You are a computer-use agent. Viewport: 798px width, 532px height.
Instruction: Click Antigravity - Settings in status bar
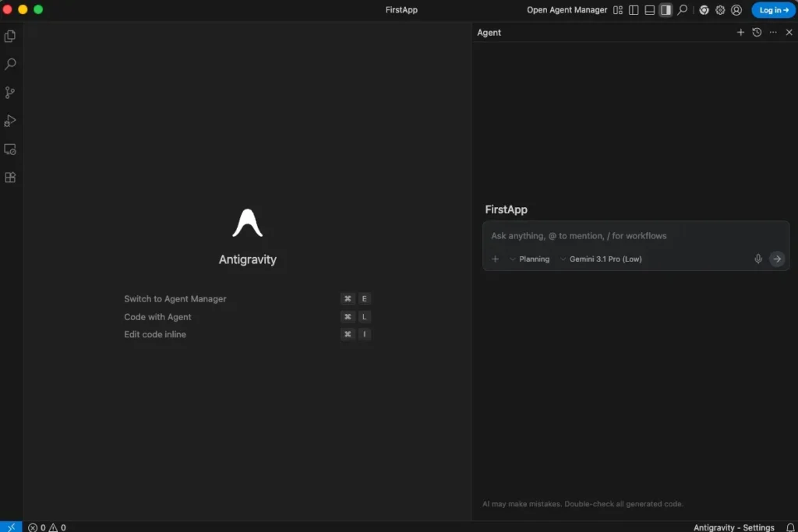[x=733, y=527]
